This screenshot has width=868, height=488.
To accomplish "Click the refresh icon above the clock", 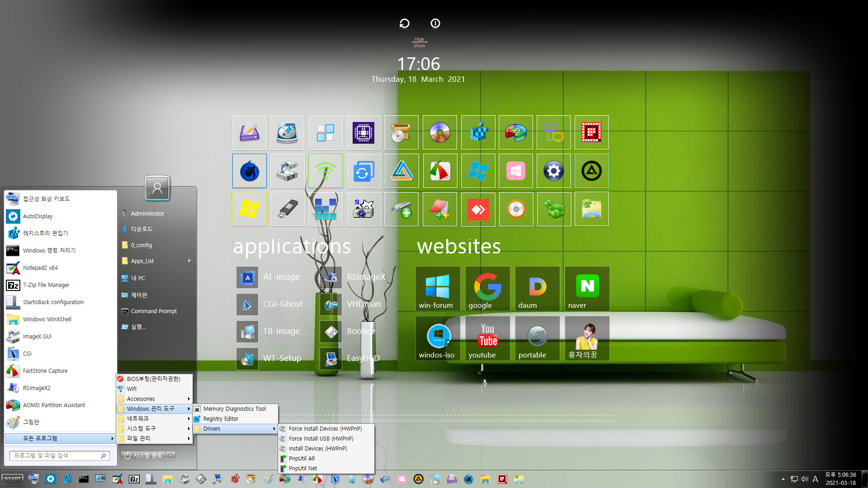I will tap(404, 23).
